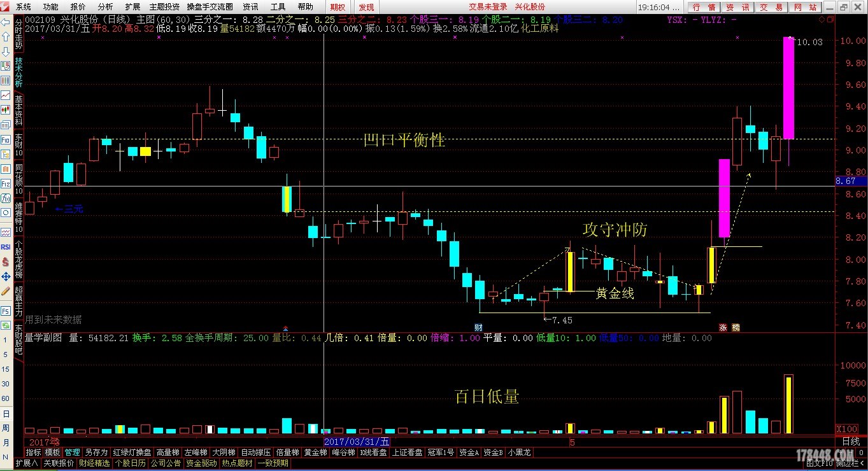This screenshot has width=868, height=471.
Task: Switch to the 60-minute period
Action: 5,399
